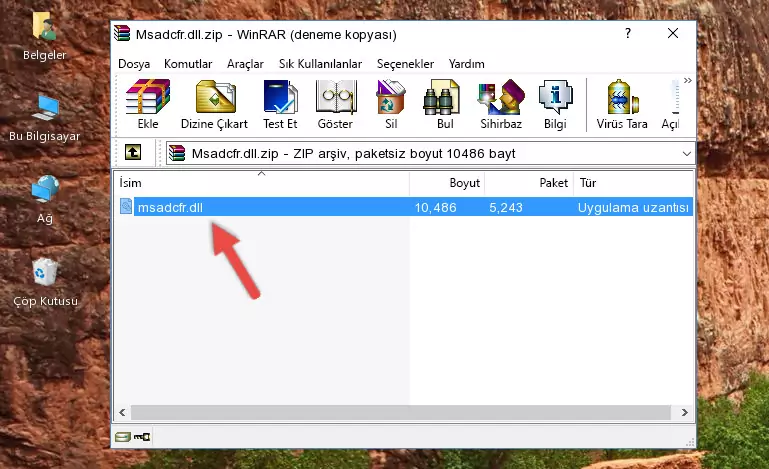
Task: Open the Komutlar menu
Action: [x=188, y=64]
